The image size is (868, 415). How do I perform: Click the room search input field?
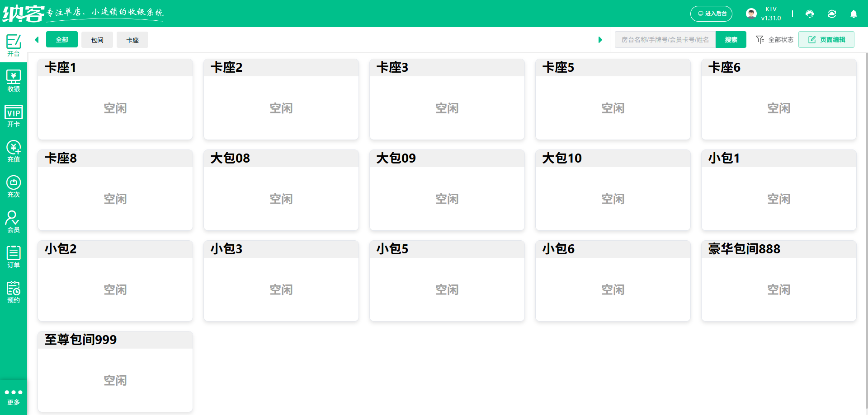click(665, 39)
